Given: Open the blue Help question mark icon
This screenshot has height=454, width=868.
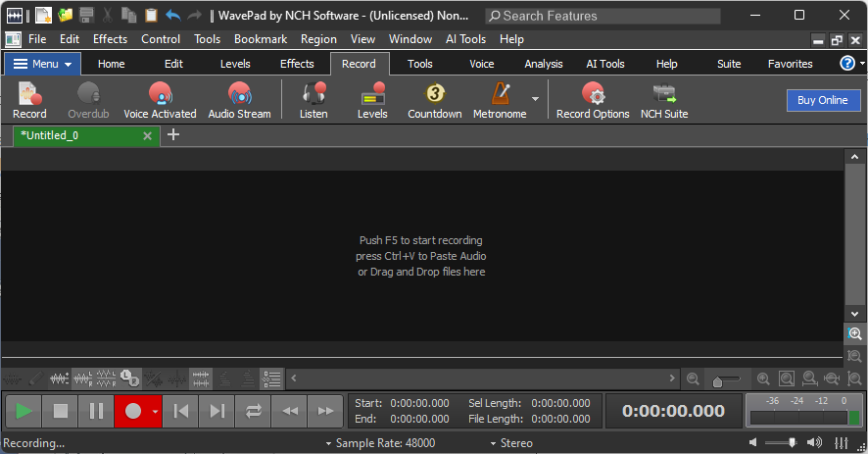Looking at the screenshot, I should tap(847, 63).
